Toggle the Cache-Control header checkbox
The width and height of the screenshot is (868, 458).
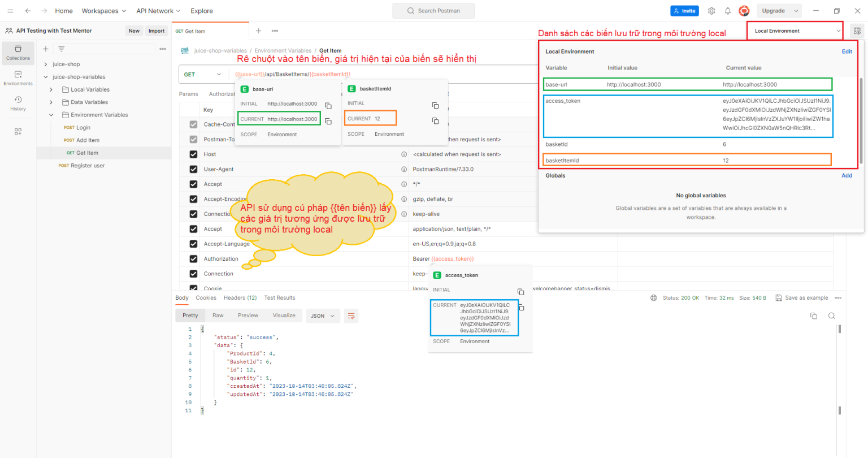pos(193,124)
